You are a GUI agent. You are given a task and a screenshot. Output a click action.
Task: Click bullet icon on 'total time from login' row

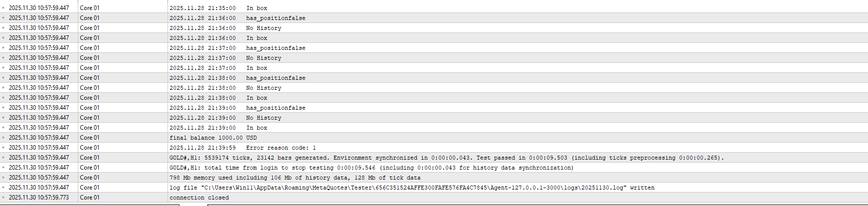point(3,168)
